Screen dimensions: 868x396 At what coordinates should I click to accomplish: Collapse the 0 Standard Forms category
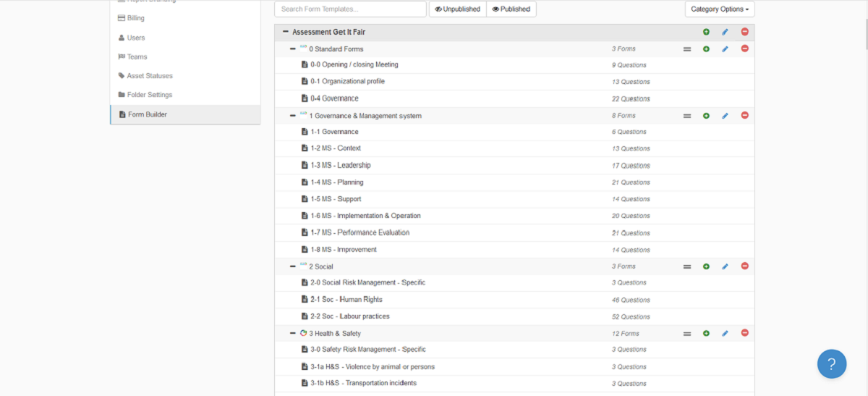[x=292, y=49]
